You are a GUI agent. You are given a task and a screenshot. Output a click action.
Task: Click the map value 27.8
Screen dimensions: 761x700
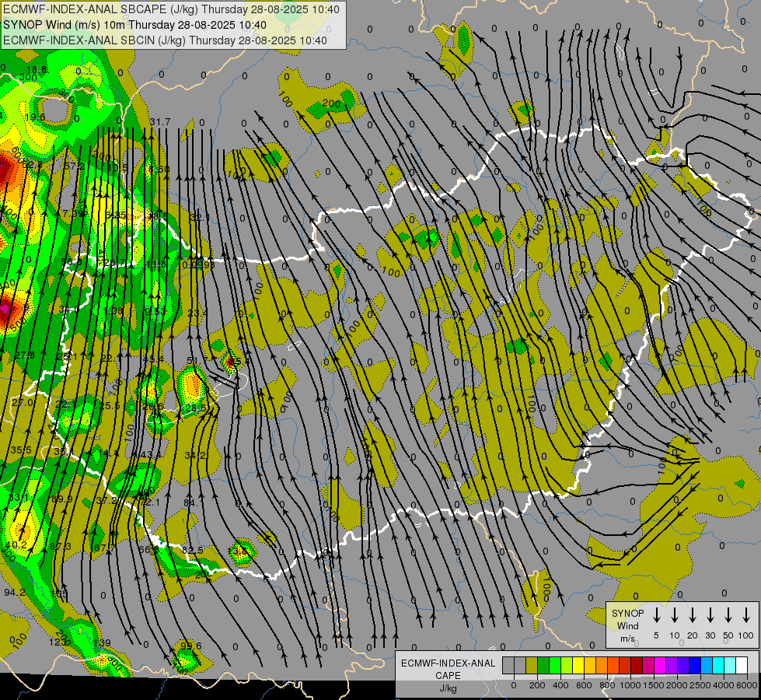pyautogui.click(x=24, y=355)
